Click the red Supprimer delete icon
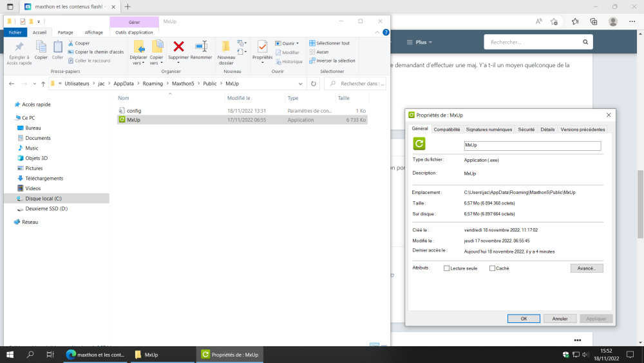Viewport: 644px width, 363px height. (x=179, y=46)
